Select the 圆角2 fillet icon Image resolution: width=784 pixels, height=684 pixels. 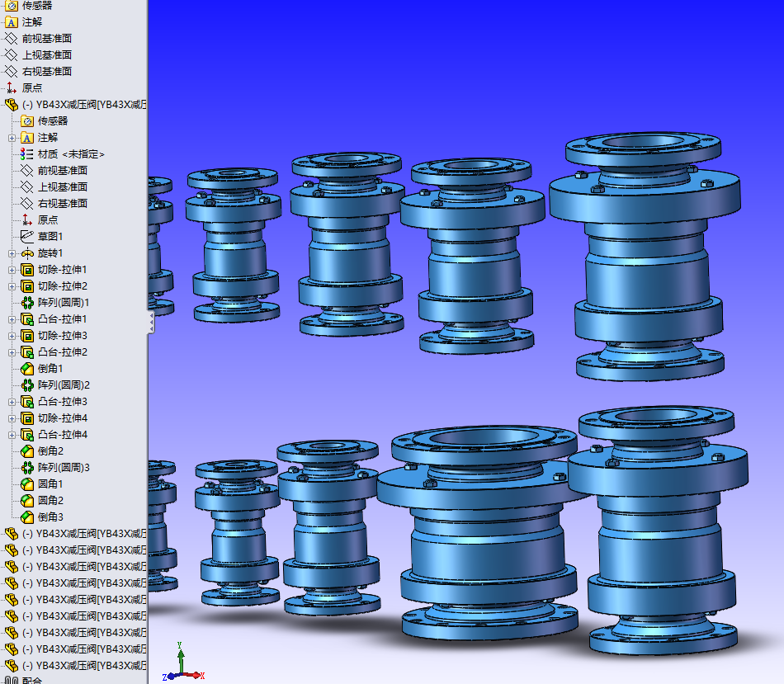[27, 501]
